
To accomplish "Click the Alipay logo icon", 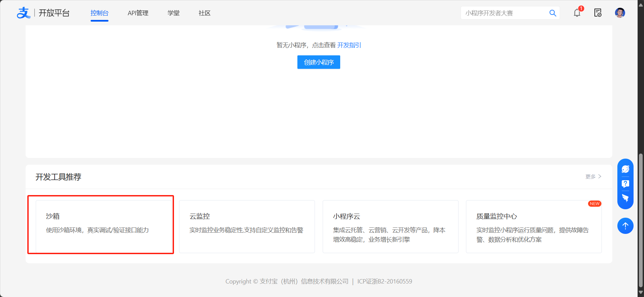I will (x=24, y=13).
